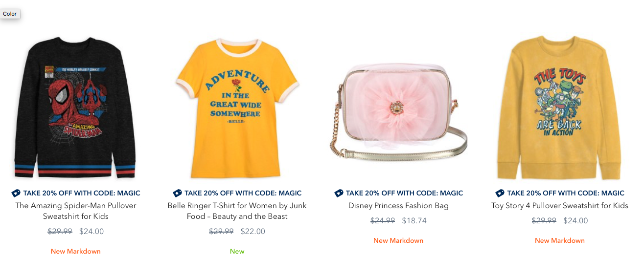Click the promo tag icon under Toy Story sweatshirt
644x279 pixels.
point(500,193)
